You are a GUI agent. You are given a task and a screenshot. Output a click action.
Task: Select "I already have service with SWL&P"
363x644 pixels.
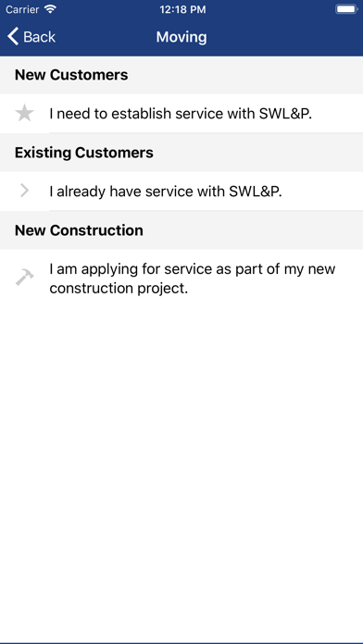(181, 191)
